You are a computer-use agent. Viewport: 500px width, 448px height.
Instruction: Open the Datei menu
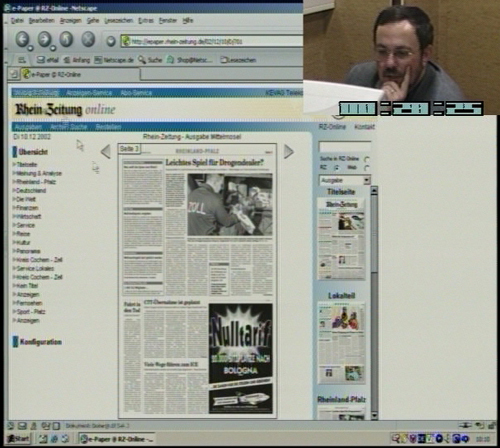pyautogui.click(x=17, y=21)
